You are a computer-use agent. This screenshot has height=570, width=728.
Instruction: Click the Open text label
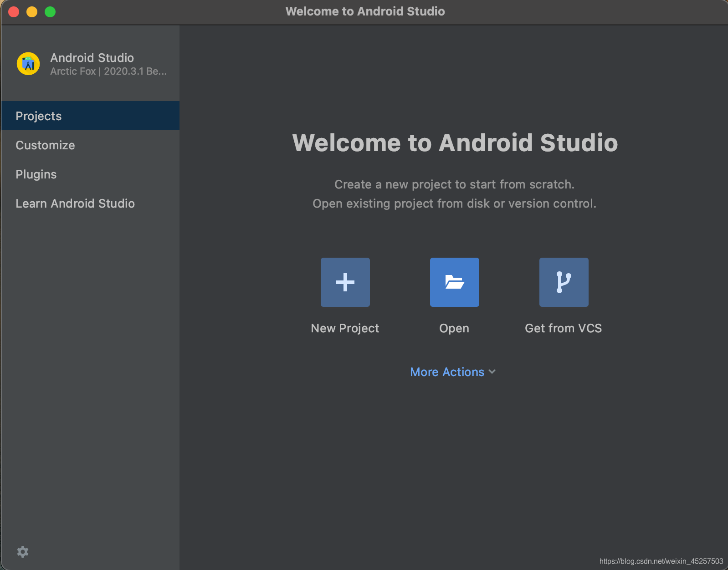pos(454,328)
